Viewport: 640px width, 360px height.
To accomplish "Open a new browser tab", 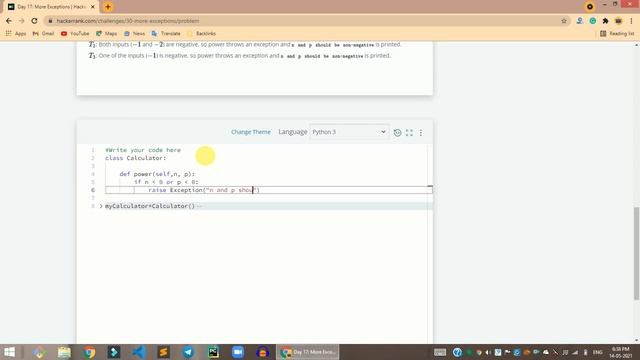I will [108, 7].
